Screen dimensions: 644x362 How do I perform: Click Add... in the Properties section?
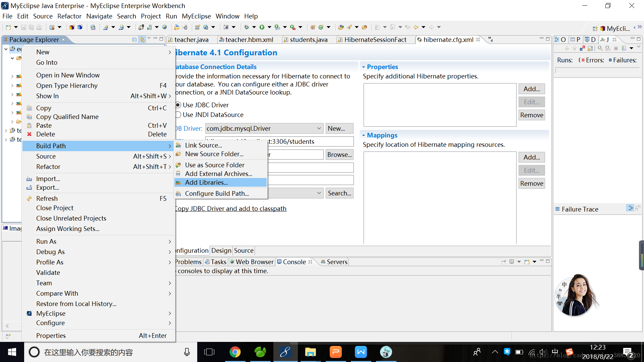532,89
